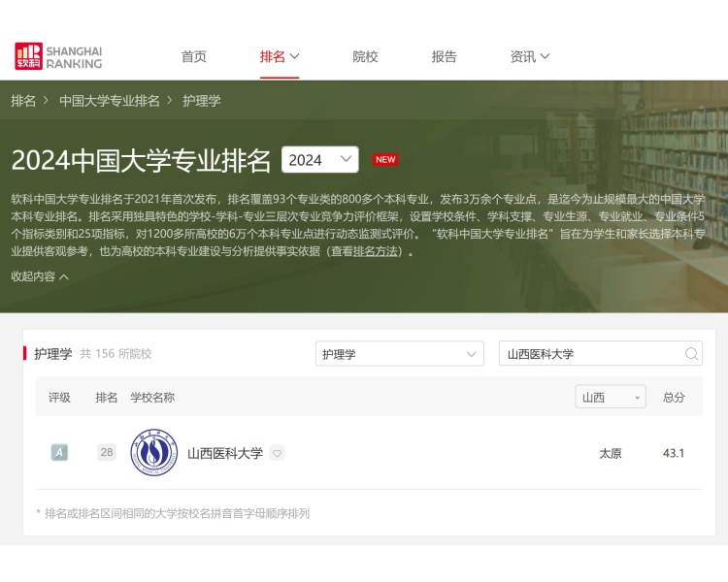This screenshot has height=582, width=728.
Task: Click the 排名 breadcrumb link
Action: (x=23, y=100)
